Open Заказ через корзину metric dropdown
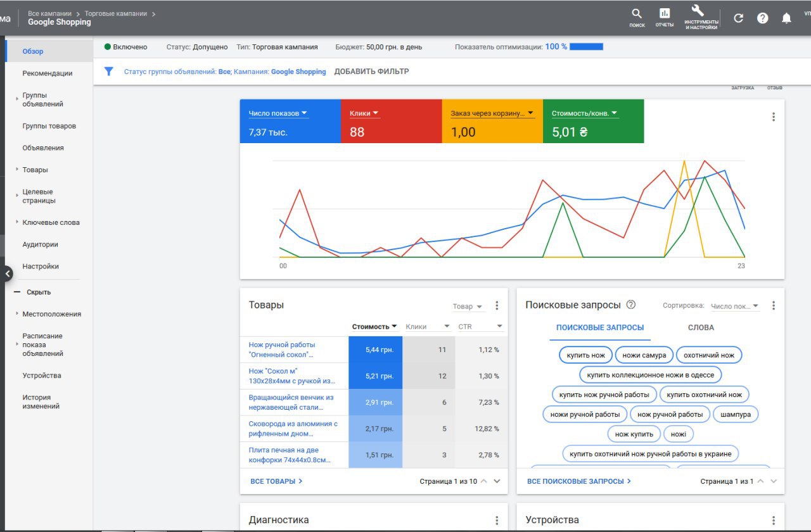811x532 pixels. point(492,113)
